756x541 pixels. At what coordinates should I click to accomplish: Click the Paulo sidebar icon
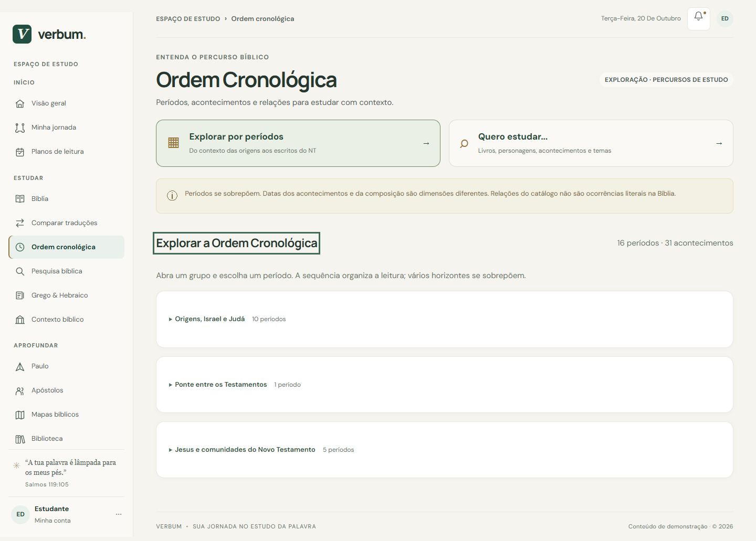tap(20, 366)
